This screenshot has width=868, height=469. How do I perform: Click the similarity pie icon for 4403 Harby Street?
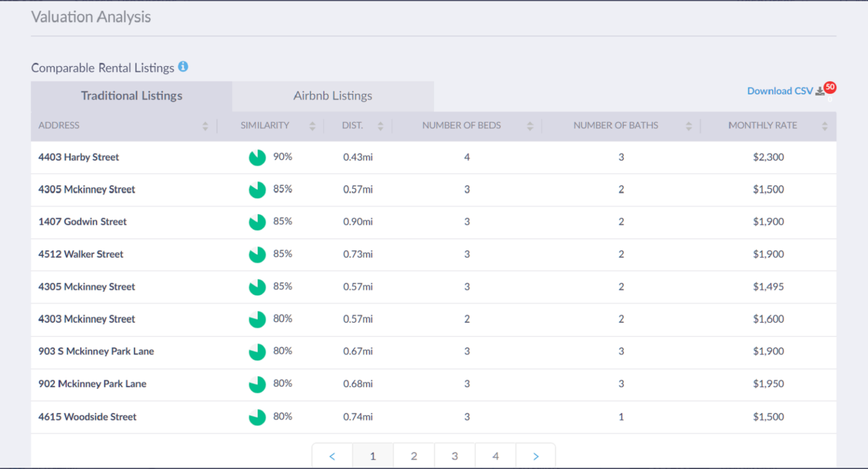click(257, 157)
